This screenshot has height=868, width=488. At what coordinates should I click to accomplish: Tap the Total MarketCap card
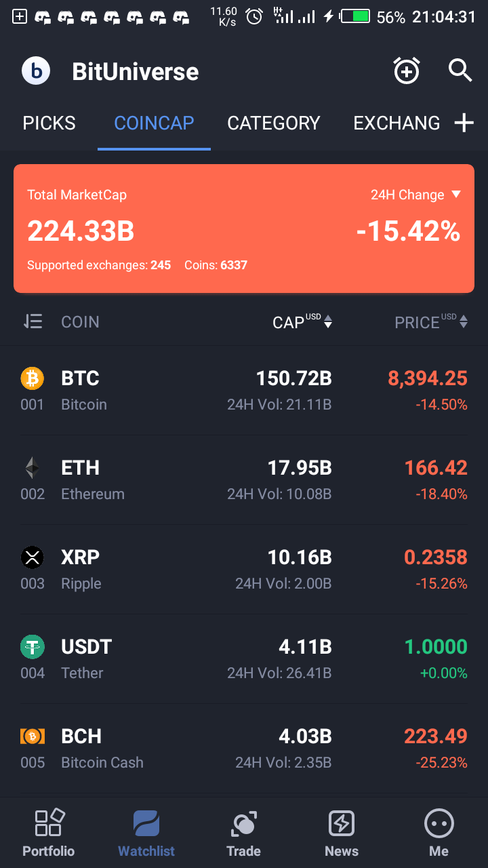(x=244, y=229)
